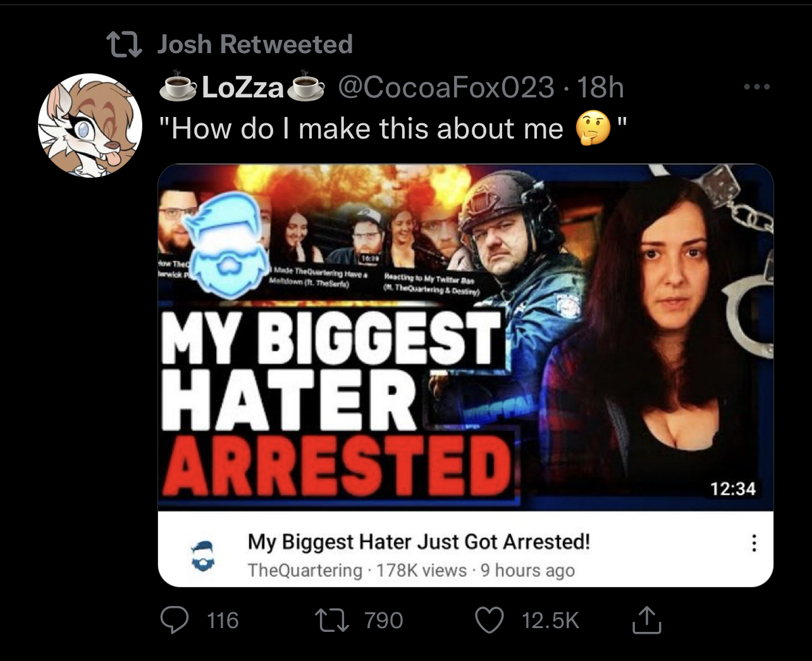Retweet the post using the retweet icon
Viewport: 812px width, 661px height.
335,620
